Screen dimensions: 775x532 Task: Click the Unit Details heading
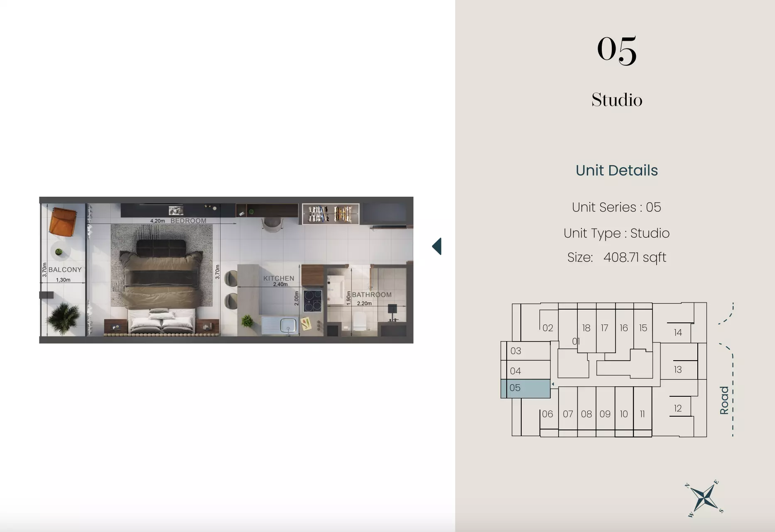tap(616, 171)
